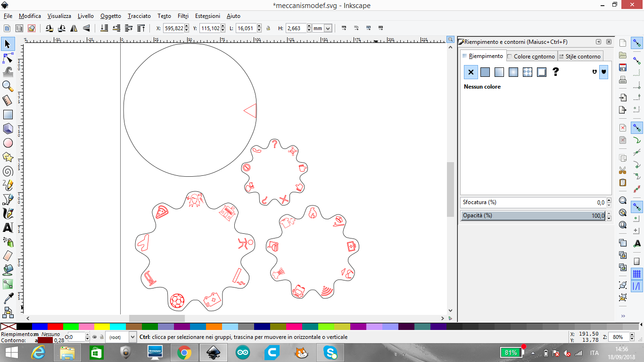Viewport: 644px width, 362px height.
Task: Select Flat color fill button
Action: point(485,72)
